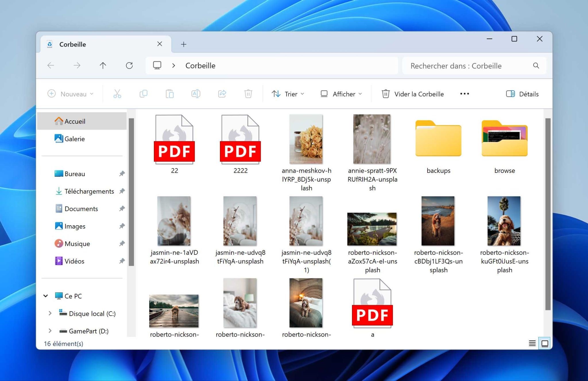The width and height of the screenshot is (588, 381).
Task: Toggle the Détails pane
Action: click(x=522, y=94)
